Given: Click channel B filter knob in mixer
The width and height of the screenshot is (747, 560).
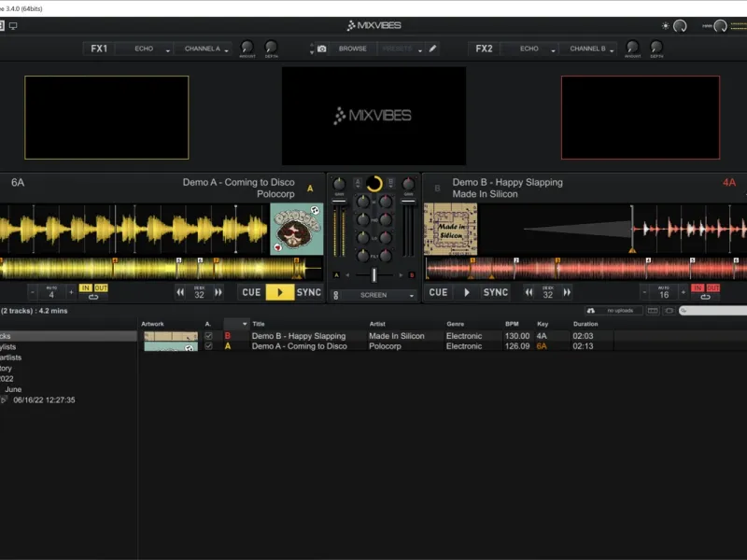Looking at the screenshot, I should click(x=386, y=256).
